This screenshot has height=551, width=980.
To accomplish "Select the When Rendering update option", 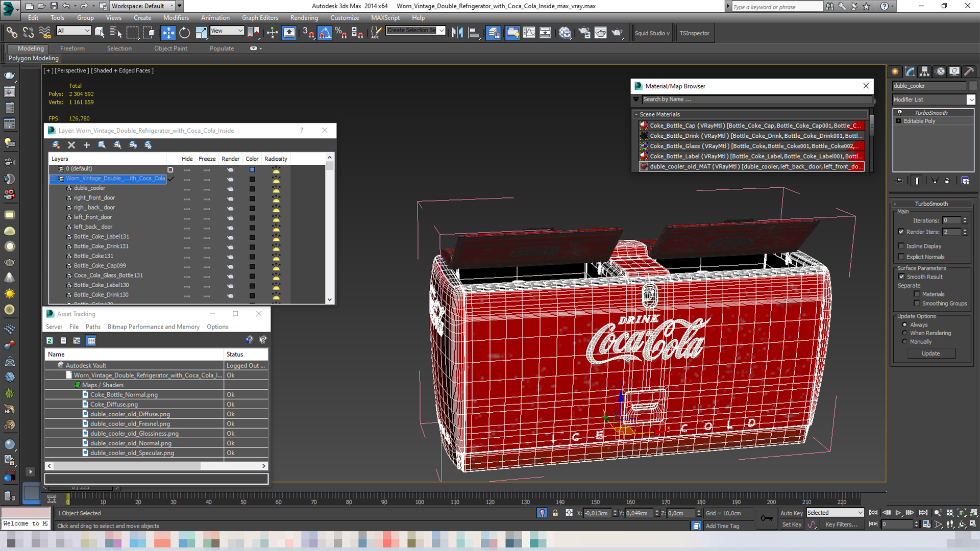I will pos(904,333).
